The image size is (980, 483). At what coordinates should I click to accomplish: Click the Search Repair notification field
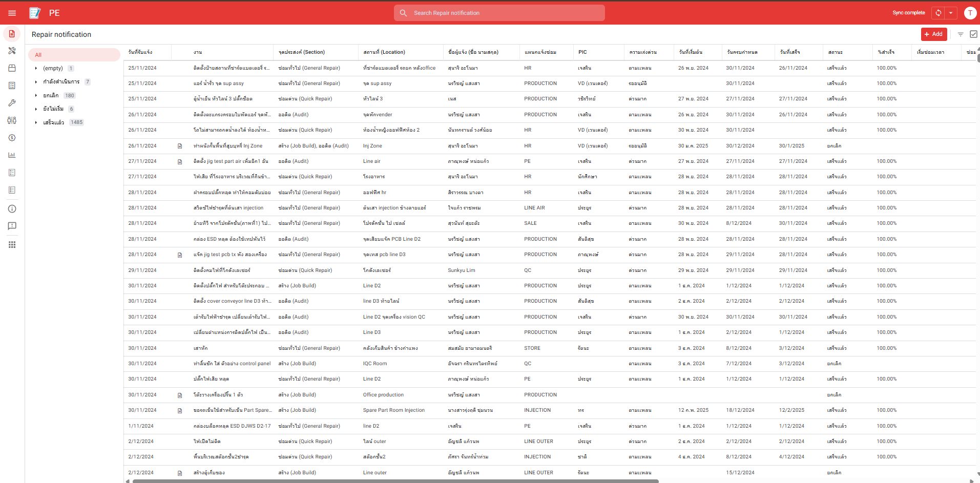499,13
